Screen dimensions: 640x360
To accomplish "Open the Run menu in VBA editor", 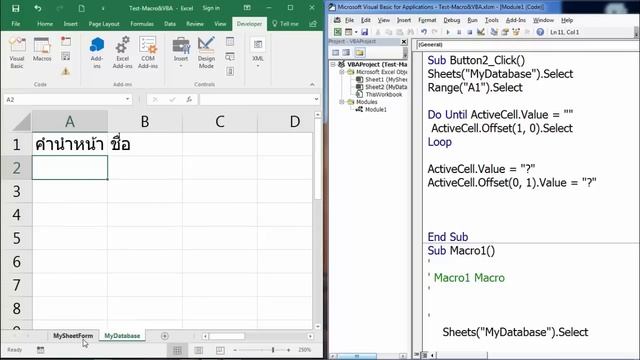I will point(472,20).
